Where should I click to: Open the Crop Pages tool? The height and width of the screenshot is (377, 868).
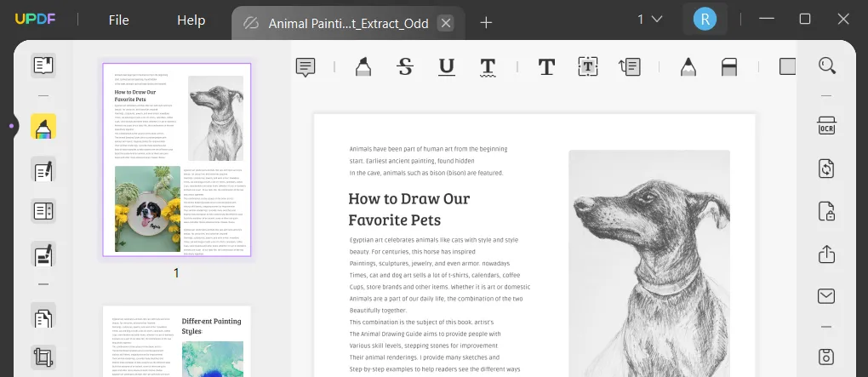tap(43, 357)
